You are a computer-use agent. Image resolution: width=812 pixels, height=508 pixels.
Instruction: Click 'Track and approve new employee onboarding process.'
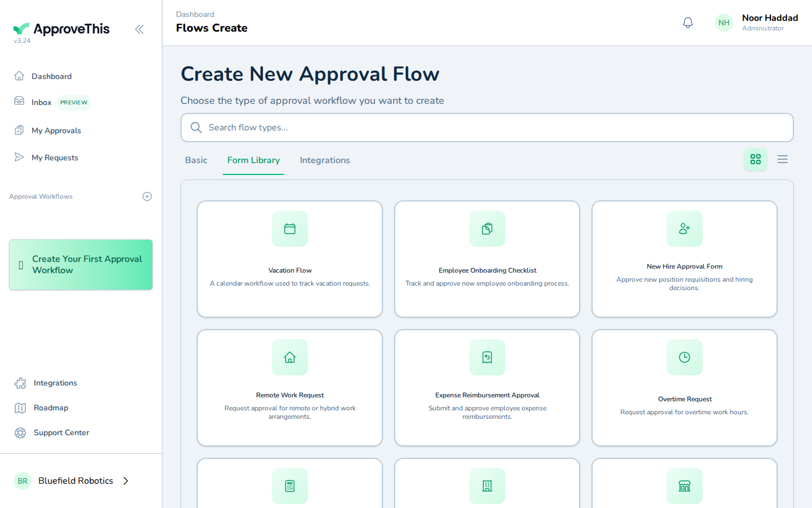(x=487, y=283)
